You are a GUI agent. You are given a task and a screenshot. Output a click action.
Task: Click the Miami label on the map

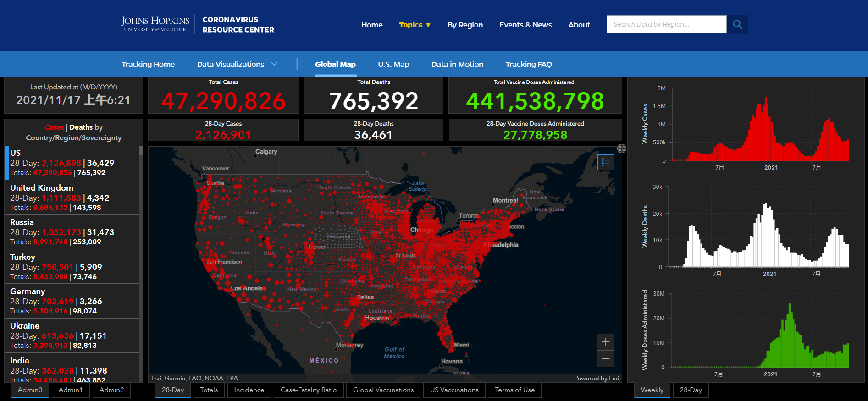click(x=461, y=345)
